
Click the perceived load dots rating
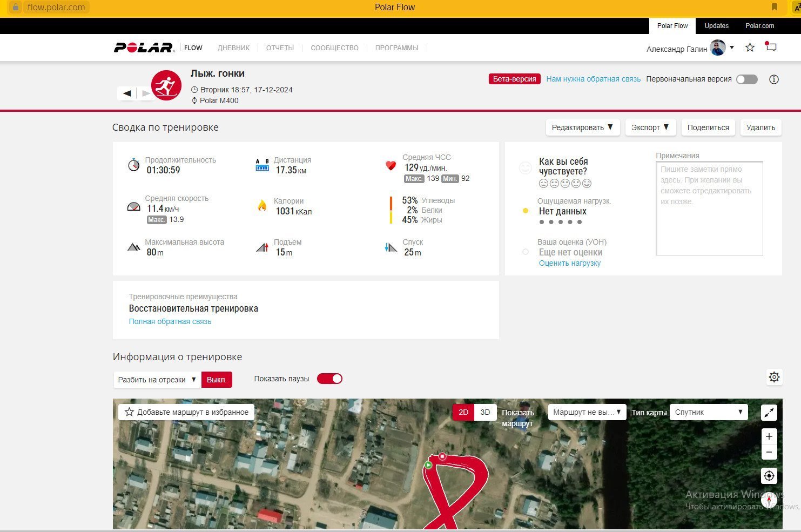(561, 222)
